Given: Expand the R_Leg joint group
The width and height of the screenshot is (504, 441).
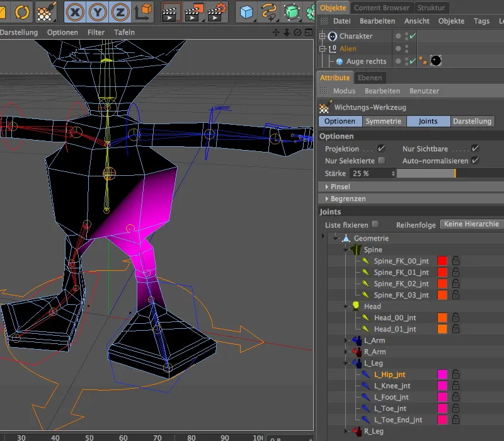Looking at the screenshot, I should coord(345,431).
